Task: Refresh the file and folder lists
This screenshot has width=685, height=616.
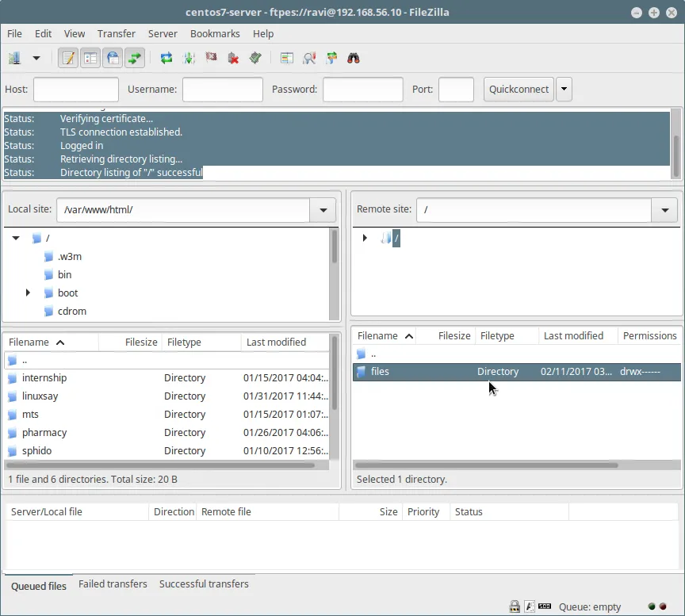Action: coord(166,58)
